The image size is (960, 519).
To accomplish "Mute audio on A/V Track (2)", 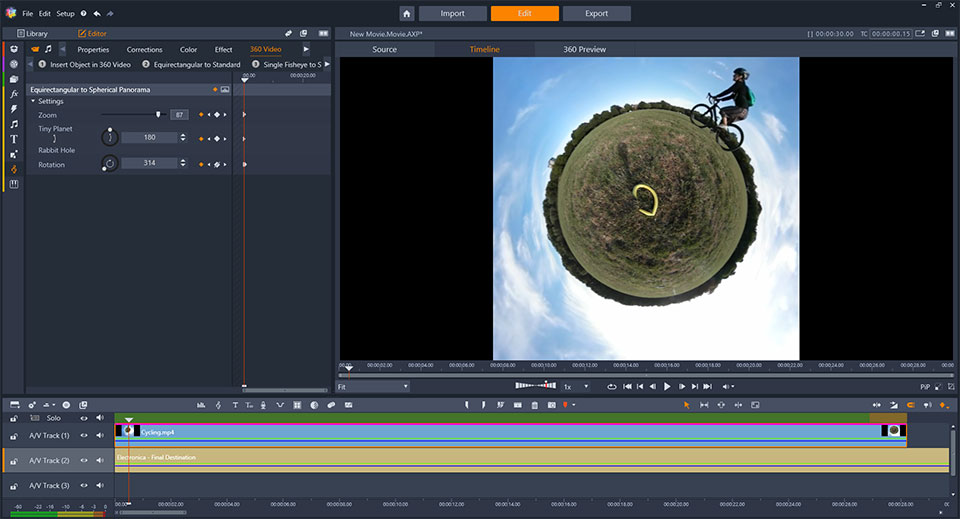I will coord(100,460).
